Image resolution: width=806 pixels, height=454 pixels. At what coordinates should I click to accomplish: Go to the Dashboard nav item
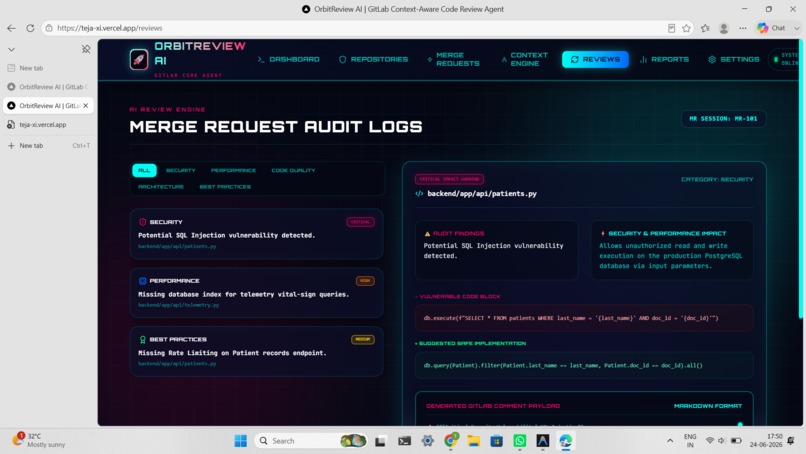(288, 60)
